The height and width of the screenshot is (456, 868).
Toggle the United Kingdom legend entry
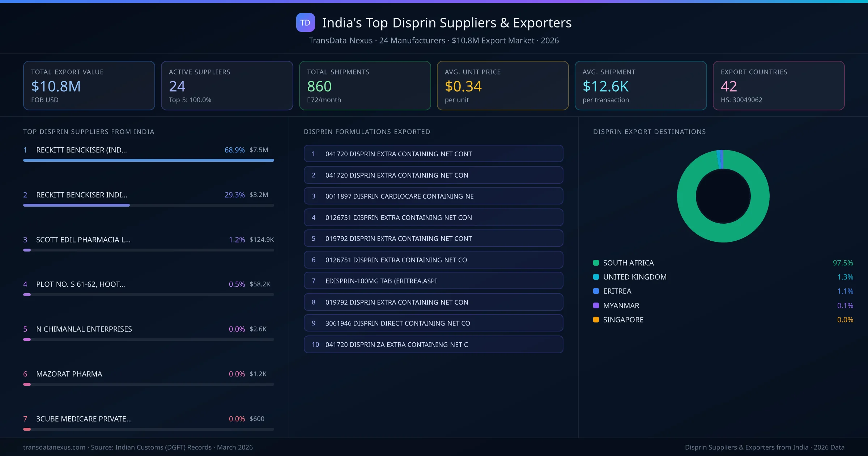pyautogui.click(x=635, y=277)
